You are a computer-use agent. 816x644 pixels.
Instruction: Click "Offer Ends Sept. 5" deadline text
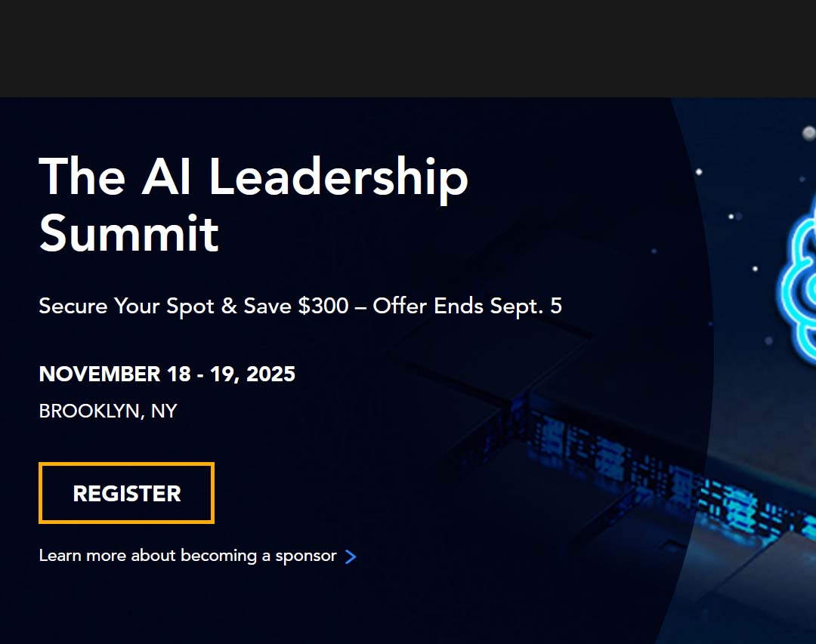point(467,306)
